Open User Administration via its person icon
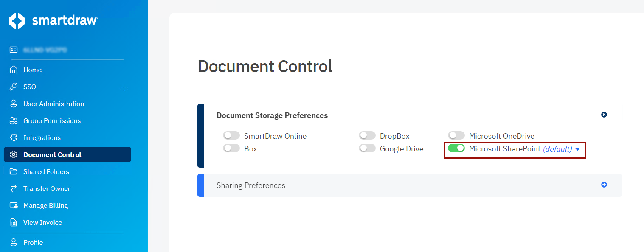Viewport: 644px width, 252px height. [x=13, y=104]
